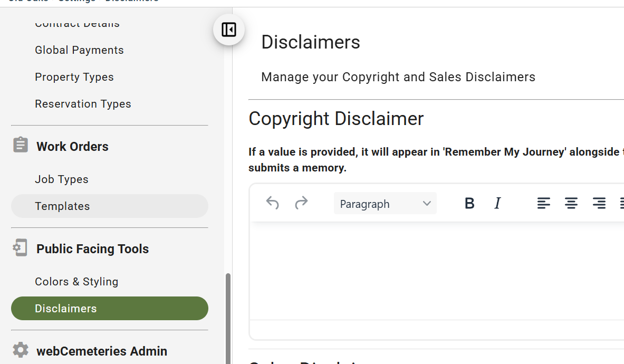Open the Paragraph format dropdown
The width and height of the screenshot is (624, 364).
385,203
